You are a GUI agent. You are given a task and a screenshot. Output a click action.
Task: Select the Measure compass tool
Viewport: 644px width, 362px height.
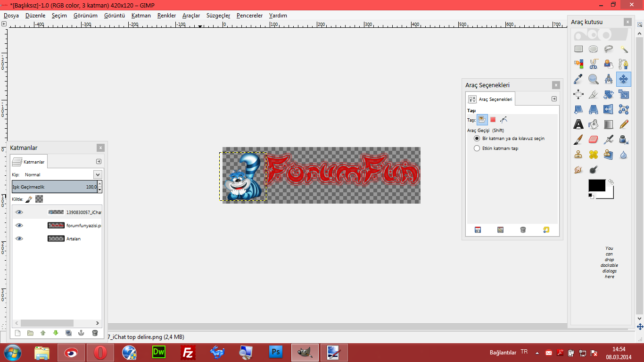pyautogui.click(x=609, y=79)
